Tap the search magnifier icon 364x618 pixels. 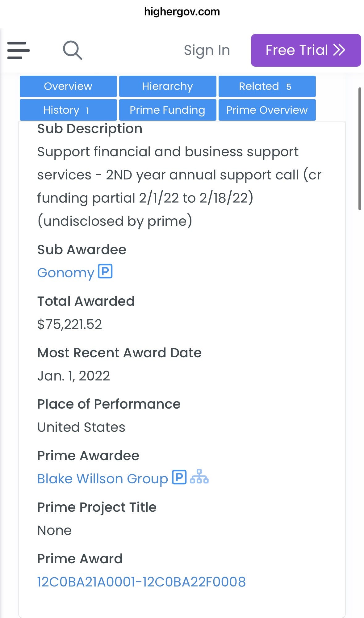(x=73, y=50)
